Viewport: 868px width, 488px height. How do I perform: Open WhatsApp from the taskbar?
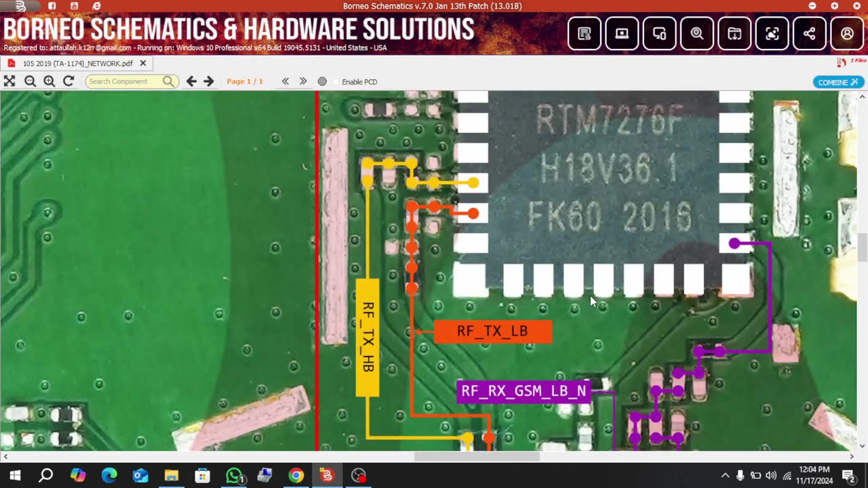[234, 475]
